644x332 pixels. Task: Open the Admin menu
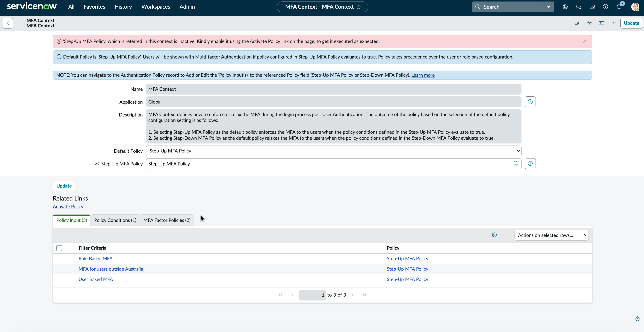[x=187, y=7]
